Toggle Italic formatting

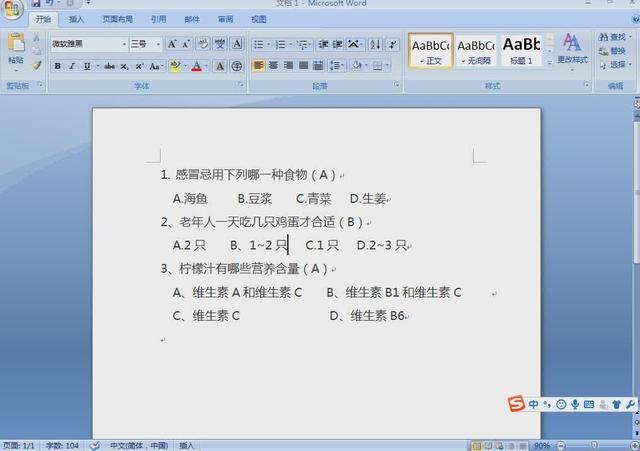72,66
